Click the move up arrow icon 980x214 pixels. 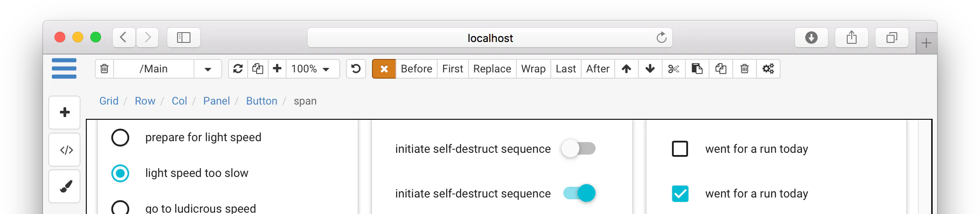click(626, 69)
